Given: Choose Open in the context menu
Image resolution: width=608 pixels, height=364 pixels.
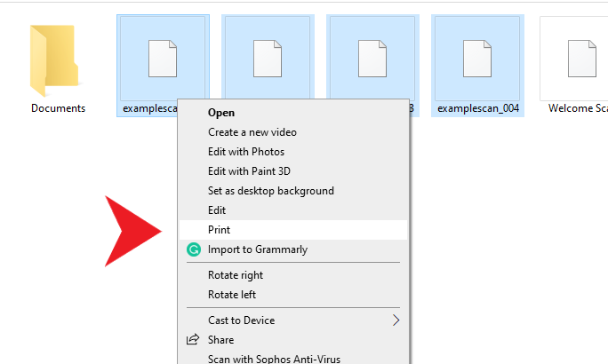Looking at the screenshot, I should 221,113.
